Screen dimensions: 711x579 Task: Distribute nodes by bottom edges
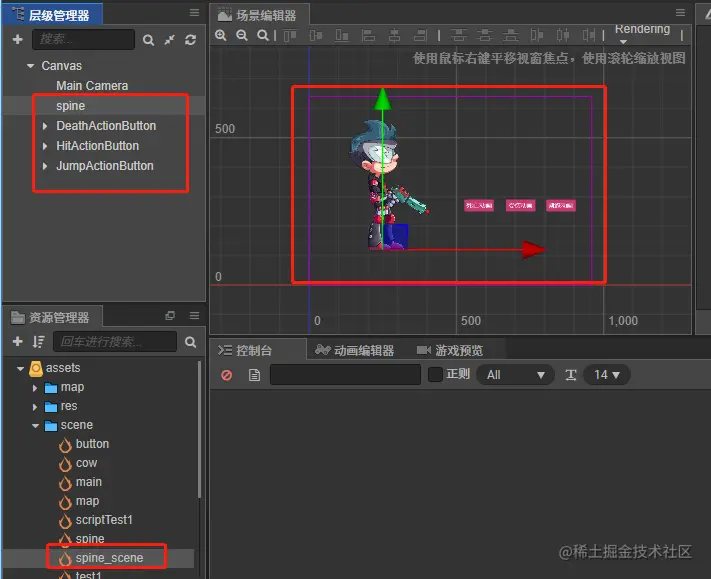tap(511, 35)
